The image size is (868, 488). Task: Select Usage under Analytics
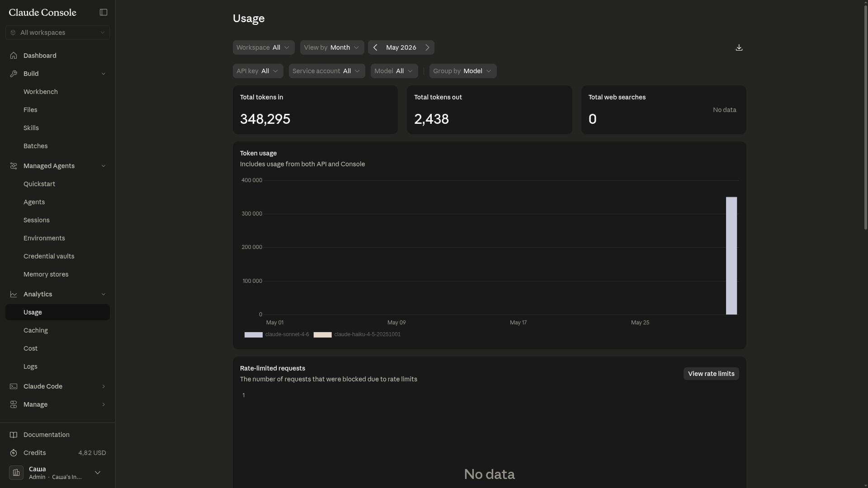click(57, 312)
